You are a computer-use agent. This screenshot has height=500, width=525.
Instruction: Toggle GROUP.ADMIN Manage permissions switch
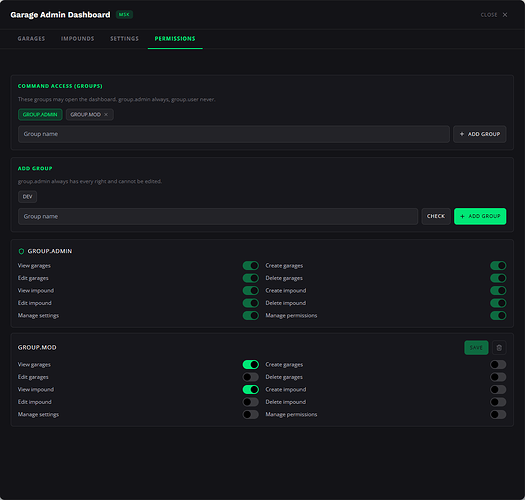(498, 315)
